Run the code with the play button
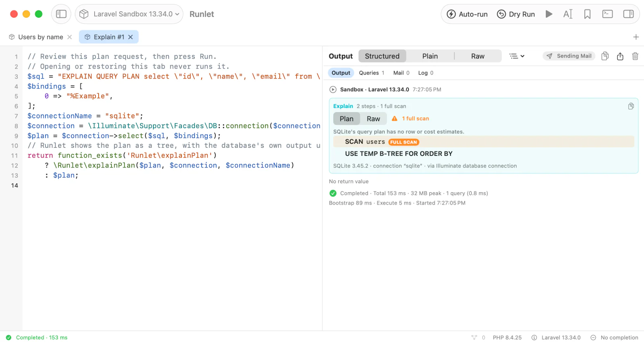 pos(549,14)
